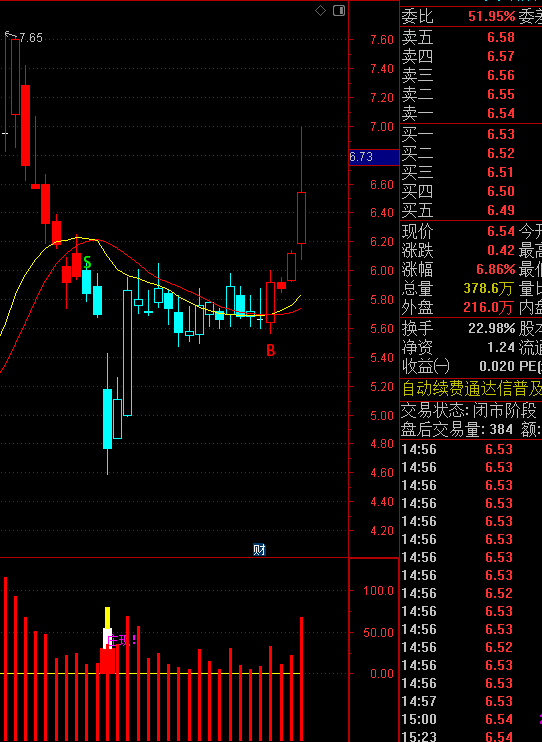Select the 委比 value 51.95%
The image size is (542, 742).
tap(491, 17)
